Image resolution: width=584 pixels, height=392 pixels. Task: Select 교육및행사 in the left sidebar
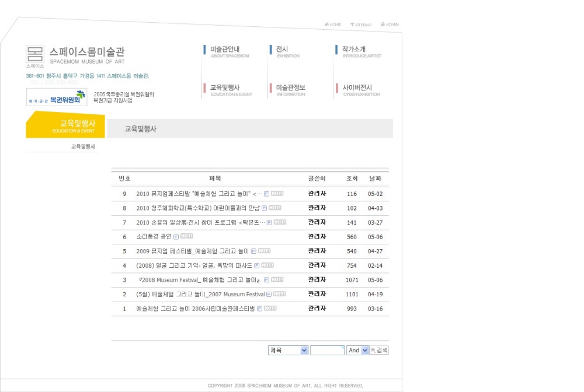[83, 147]
